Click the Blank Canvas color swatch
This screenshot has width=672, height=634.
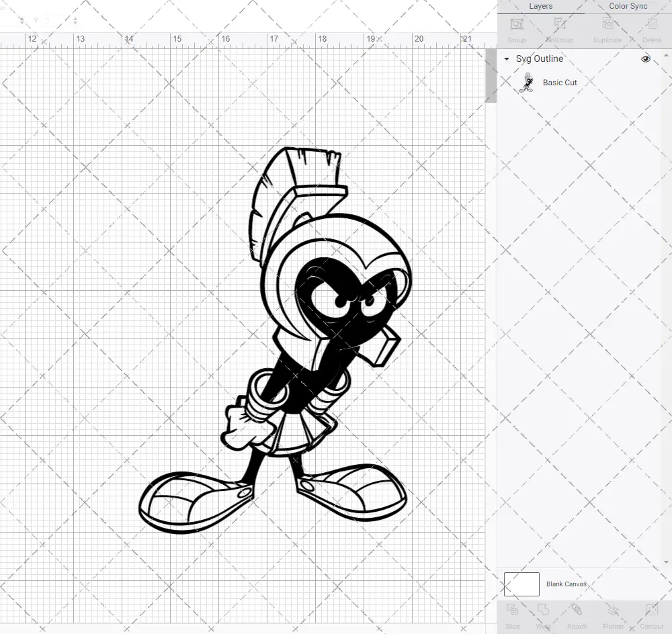coord(521,584)
